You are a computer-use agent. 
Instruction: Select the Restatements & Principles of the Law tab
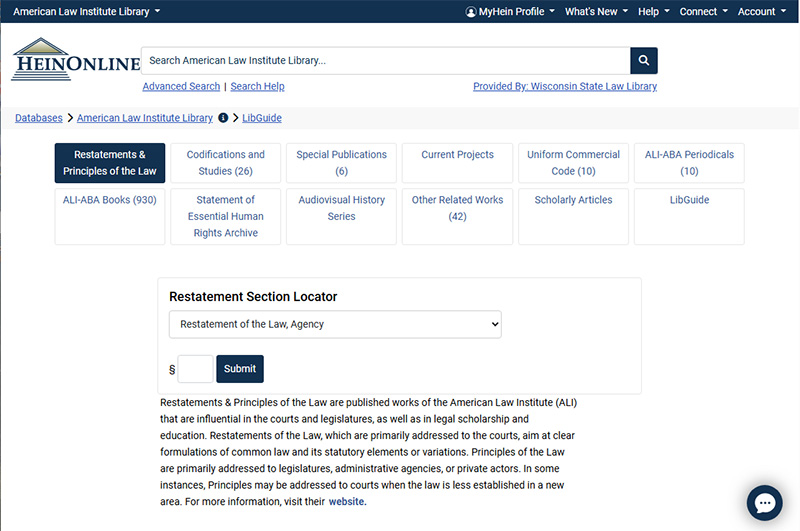point(110,163)
